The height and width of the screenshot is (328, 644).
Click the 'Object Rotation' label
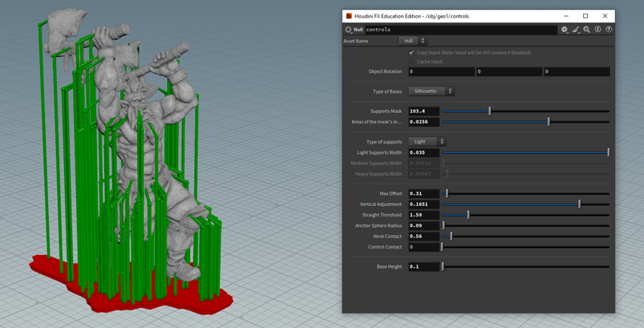click(385, 71)
